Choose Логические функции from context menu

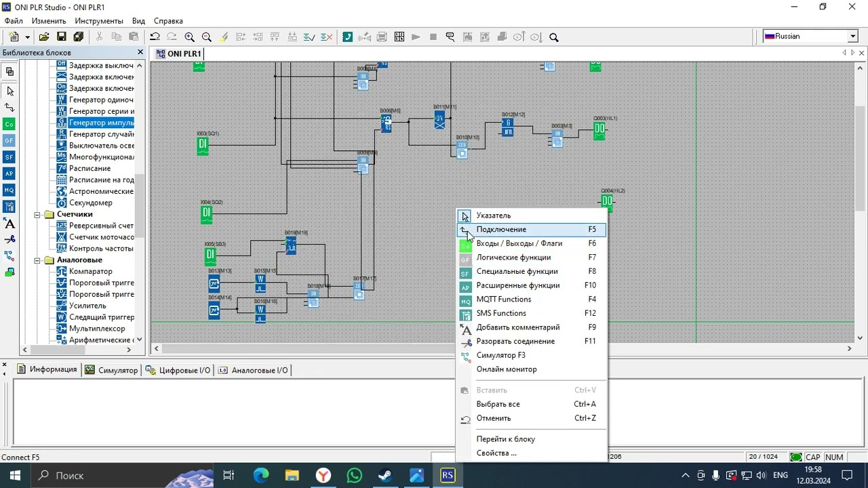[513, 258]
